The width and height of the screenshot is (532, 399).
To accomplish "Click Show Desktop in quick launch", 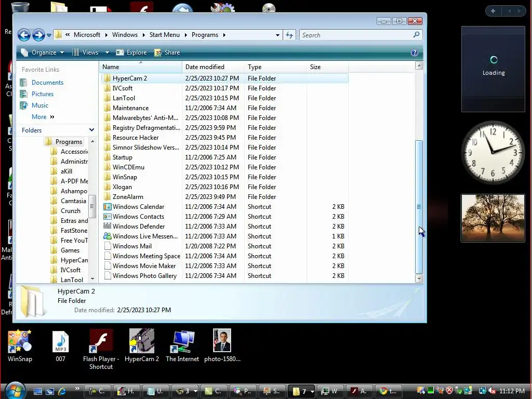I will tap(37, 391).
